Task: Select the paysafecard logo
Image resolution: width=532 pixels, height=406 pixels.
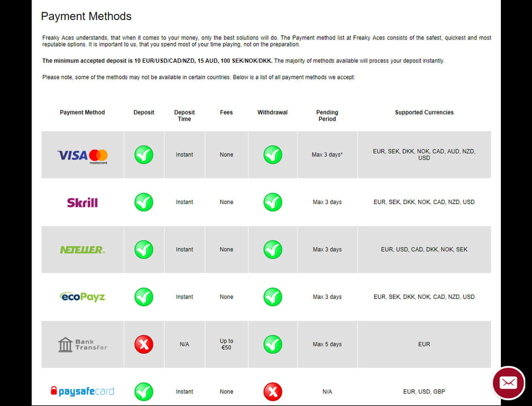Action: pos(82,391)
